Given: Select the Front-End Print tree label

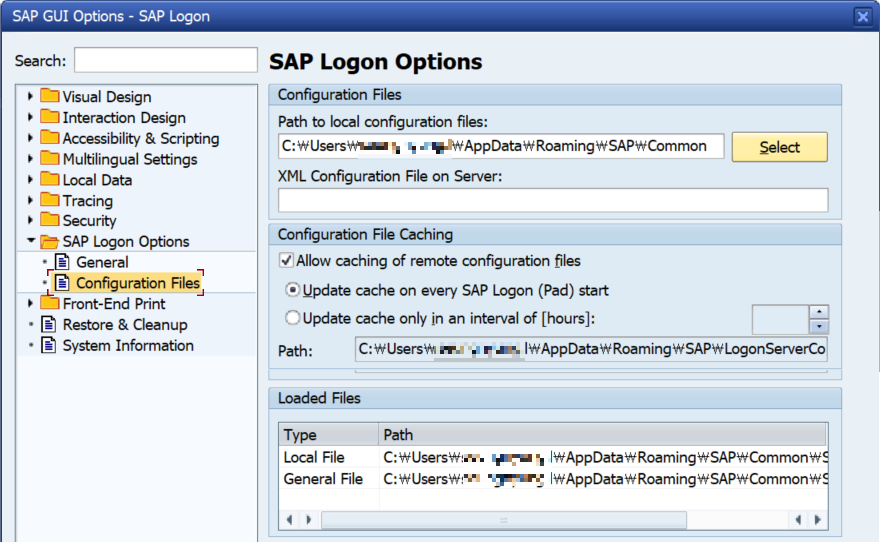Looking at the screenshot, I should (114, 304).
